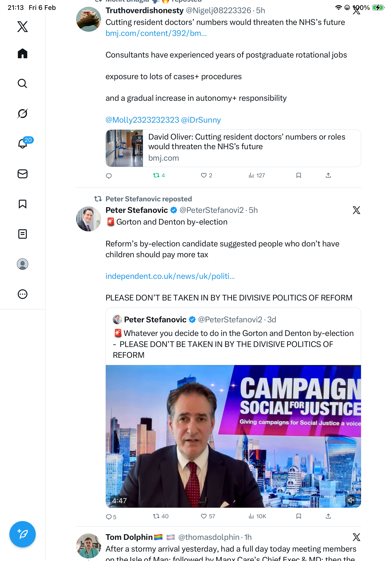Screen dimensions: 392x561
Task: Open Bookmarks in the sidebar
Action: 23,204
